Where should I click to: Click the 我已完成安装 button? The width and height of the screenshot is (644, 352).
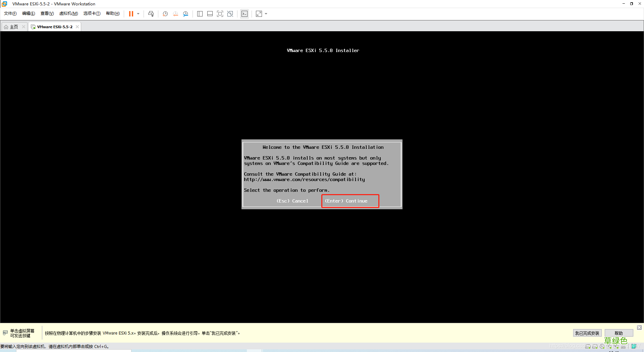pos(587,333)
